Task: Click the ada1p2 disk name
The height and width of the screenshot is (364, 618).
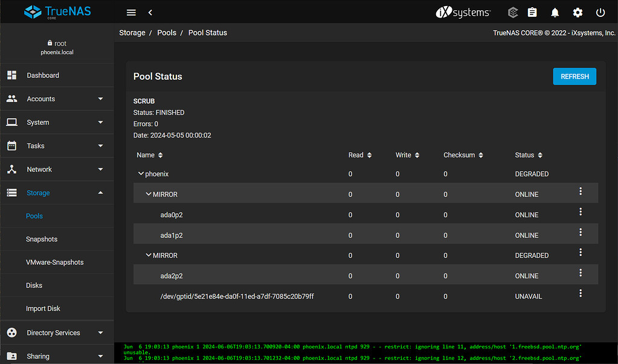Action: 172,235
